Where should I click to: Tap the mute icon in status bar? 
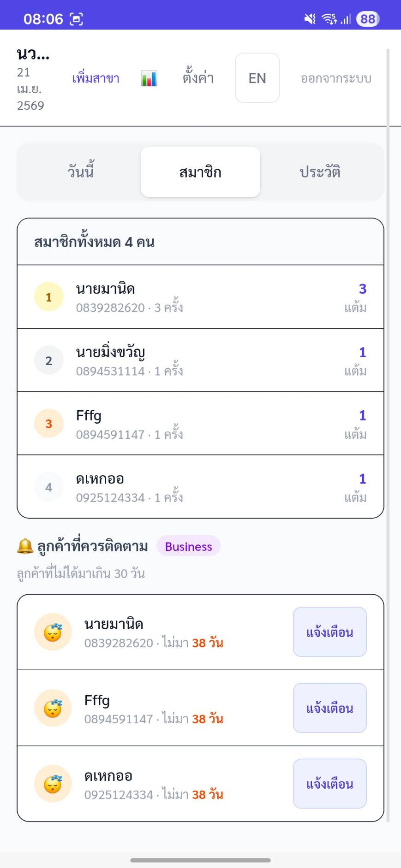point(310,19)
